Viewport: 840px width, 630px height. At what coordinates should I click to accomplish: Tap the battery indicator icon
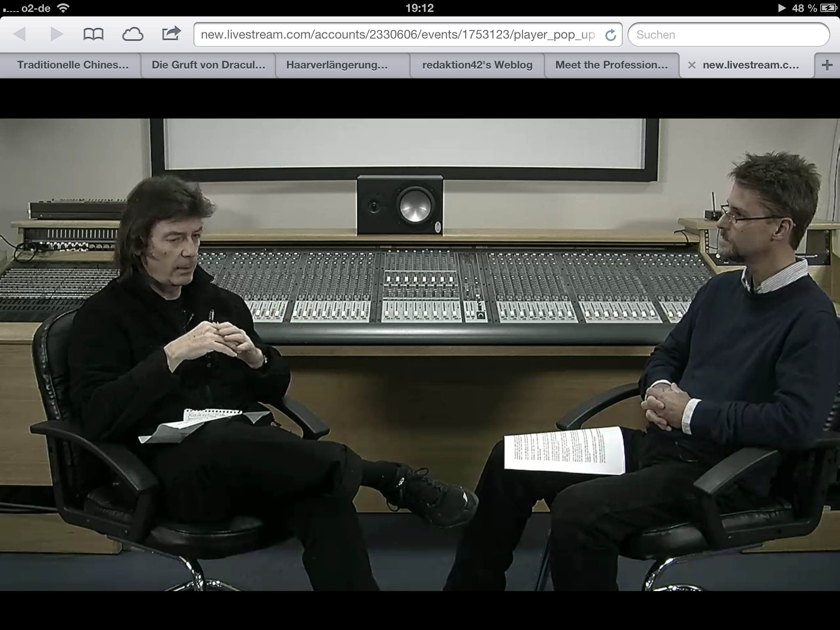click(828, 8)
